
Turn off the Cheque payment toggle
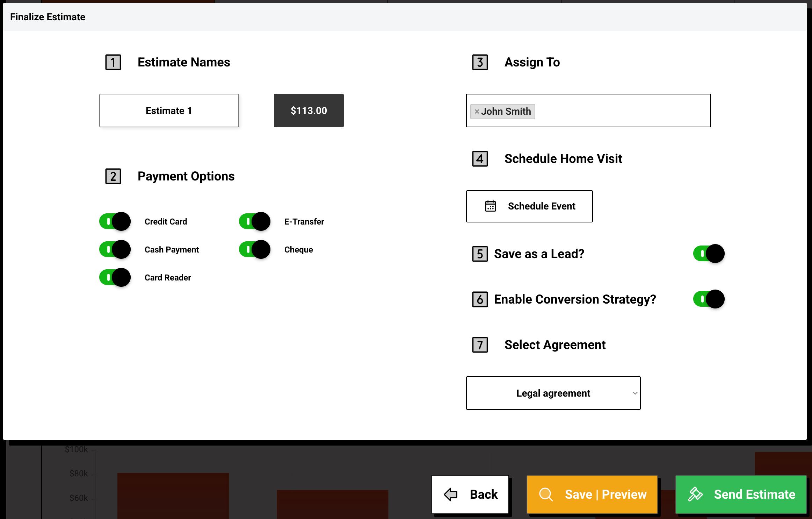(x=255, y=249)
